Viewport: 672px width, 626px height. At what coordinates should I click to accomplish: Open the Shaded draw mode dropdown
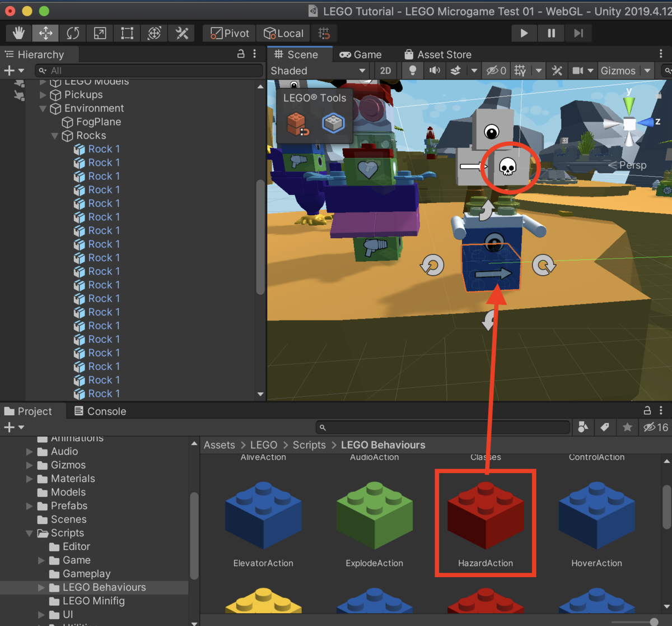[x=318, y=71]
